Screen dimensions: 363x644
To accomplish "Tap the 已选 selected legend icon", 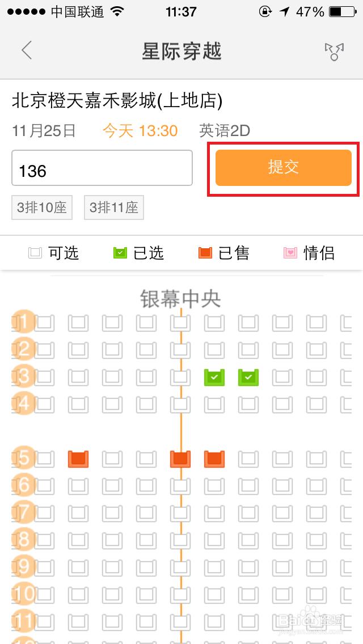I will (120, 253).
